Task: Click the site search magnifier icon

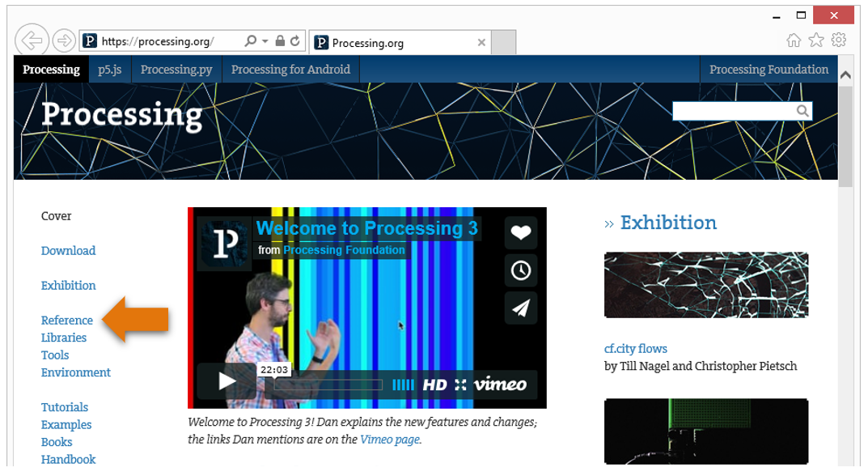Action: 802,111
